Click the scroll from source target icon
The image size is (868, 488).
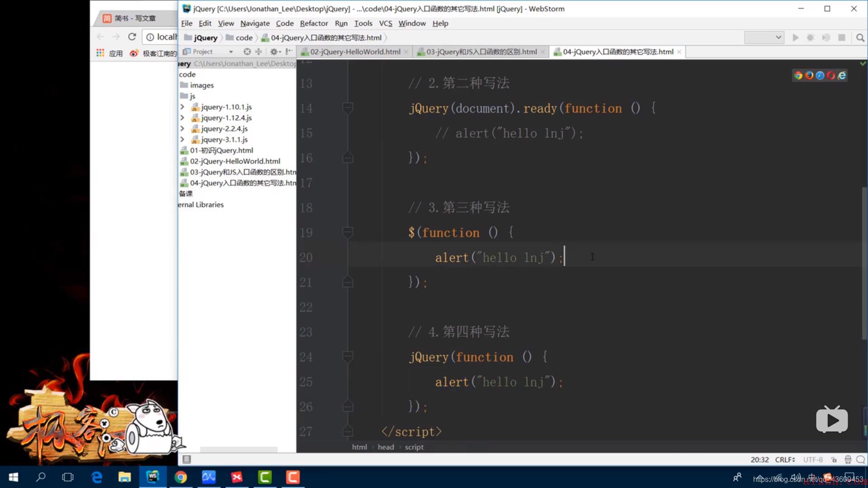(247, 52)
